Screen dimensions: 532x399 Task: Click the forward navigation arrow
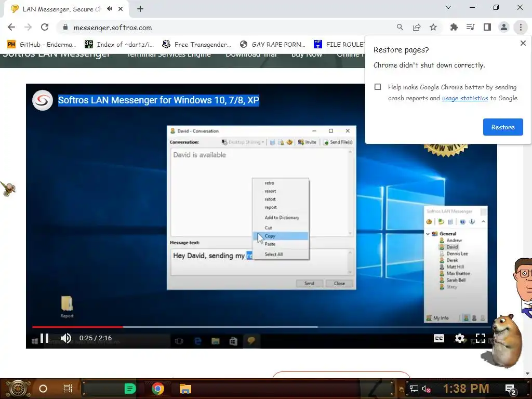28,27
